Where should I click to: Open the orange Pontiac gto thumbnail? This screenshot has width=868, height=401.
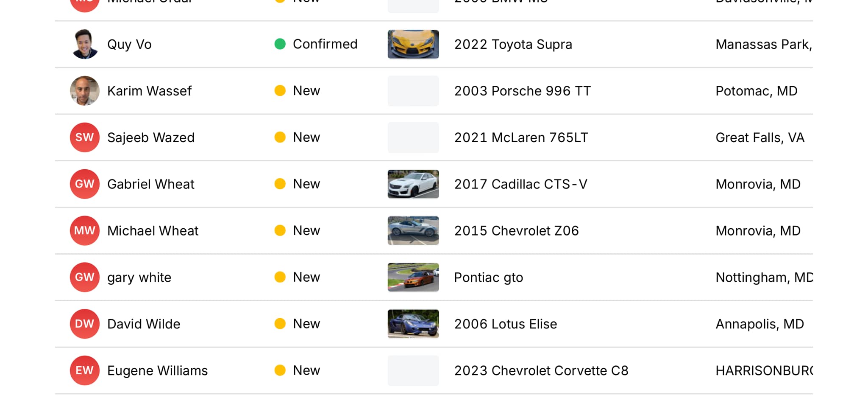pyautogui.click(x=413, y=278)
